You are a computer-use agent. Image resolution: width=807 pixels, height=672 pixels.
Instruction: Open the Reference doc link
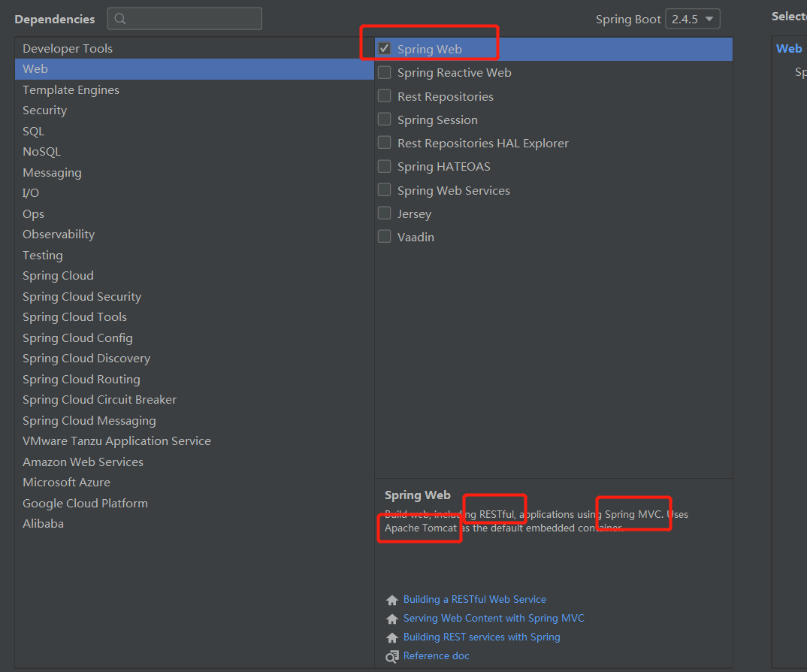click(437, 655)
